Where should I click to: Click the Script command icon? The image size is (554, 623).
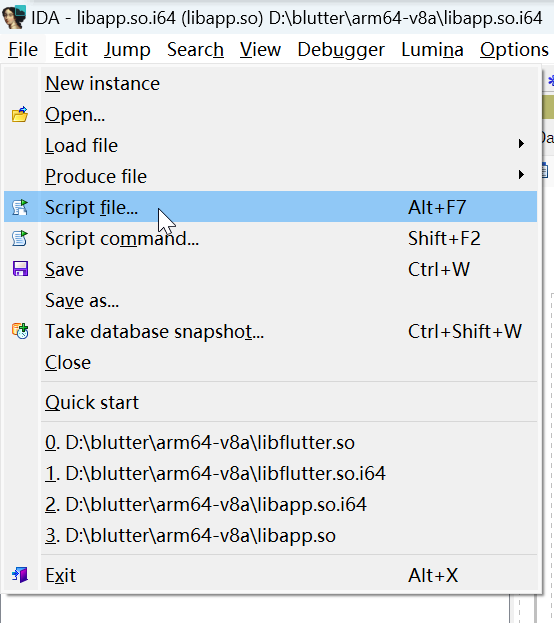point(20,238)
